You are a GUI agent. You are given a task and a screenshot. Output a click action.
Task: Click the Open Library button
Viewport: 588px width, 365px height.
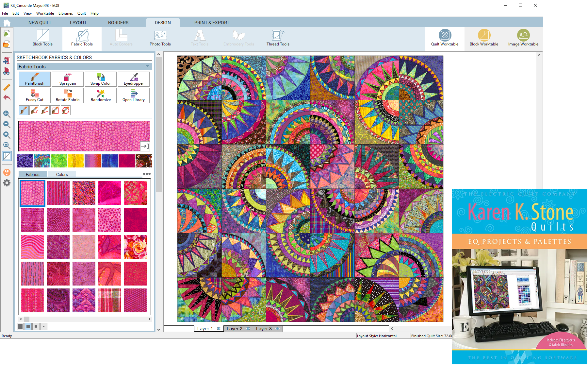click(134, 96)
